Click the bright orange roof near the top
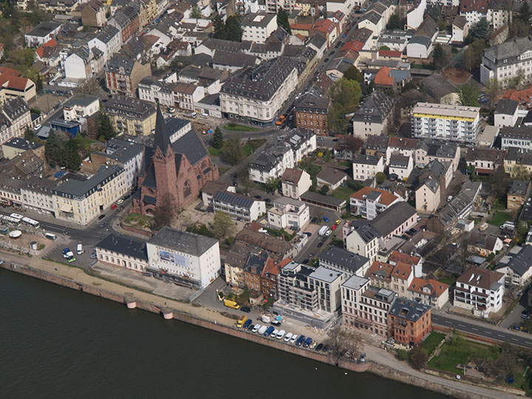532x399 pixels. tap(383, 76)
